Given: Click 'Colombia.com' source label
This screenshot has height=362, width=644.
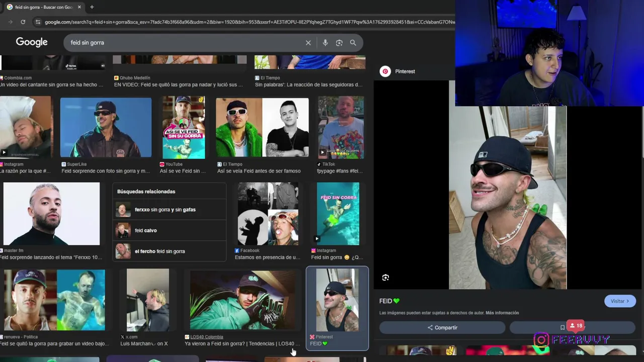Looking at the screenshot, I should [18, 78].
